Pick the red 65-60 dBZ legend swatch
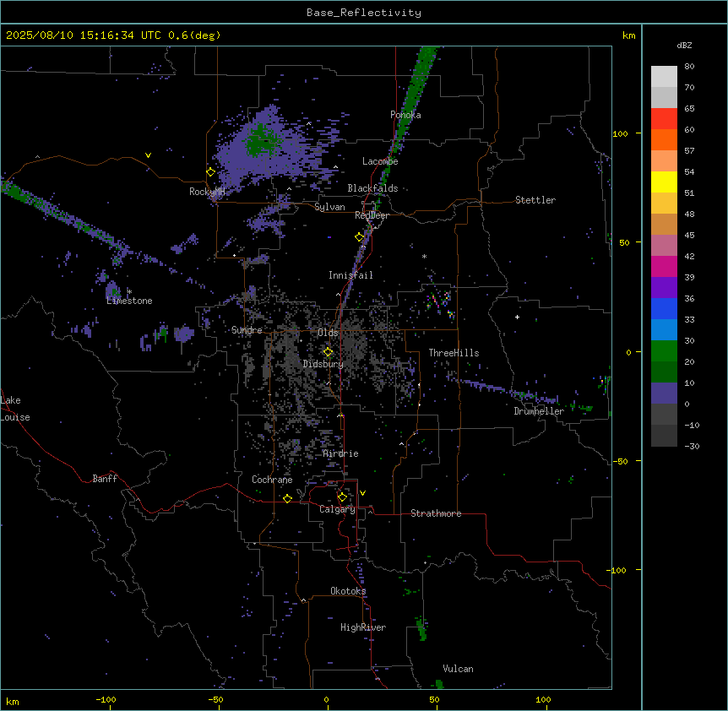Screen dimensions: 728x711 [664, 119]
